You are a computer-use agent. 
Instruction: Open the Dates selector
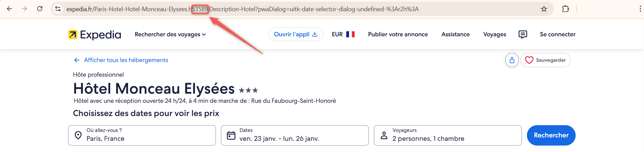(294, 135)
